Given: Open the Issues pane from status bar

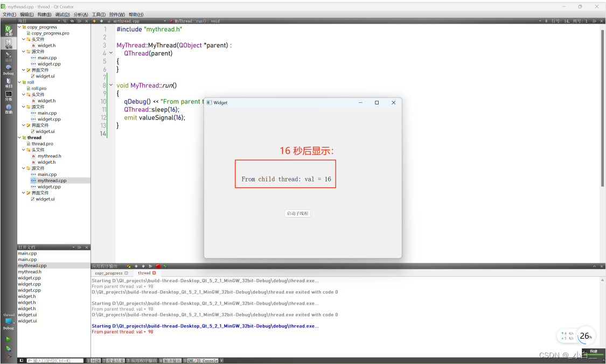Looking at the screenshot, I should coord(94,361).
